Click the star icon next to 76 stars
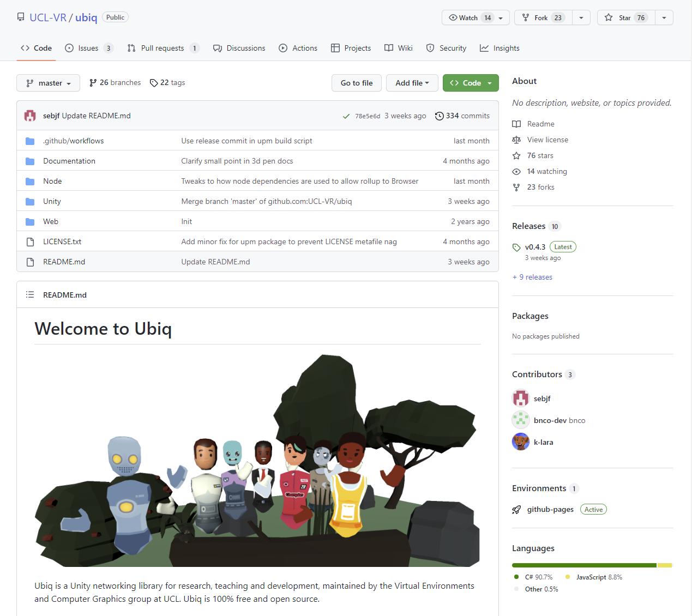This screenshot has width=692, height=616. (516, 155)
